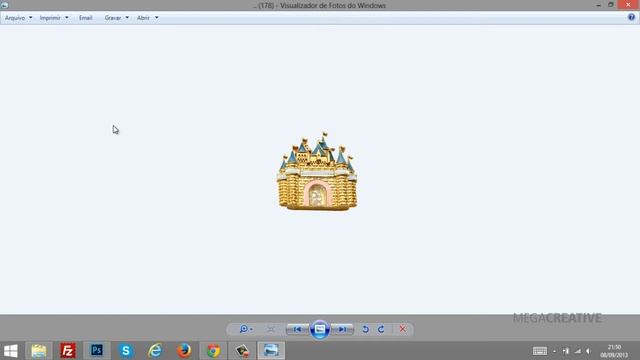Open the volume speaker tray icon

(x=588, y=351)
